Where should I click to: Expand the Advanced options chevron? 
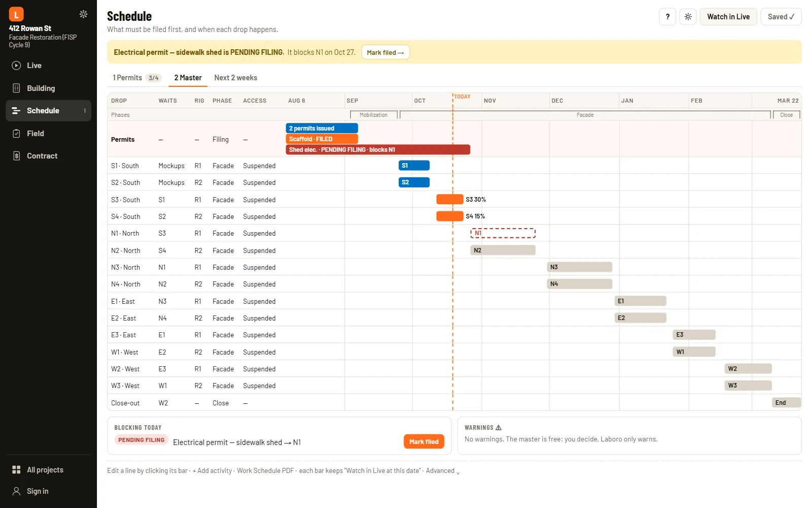point(458,472)
